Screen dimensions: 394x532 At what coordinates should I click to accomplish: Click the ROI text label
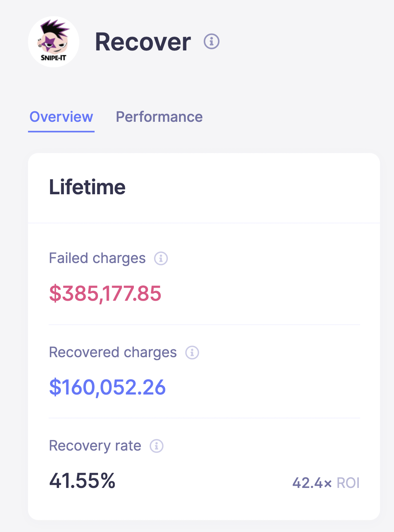pyautogui.click(x=348, y=483)
